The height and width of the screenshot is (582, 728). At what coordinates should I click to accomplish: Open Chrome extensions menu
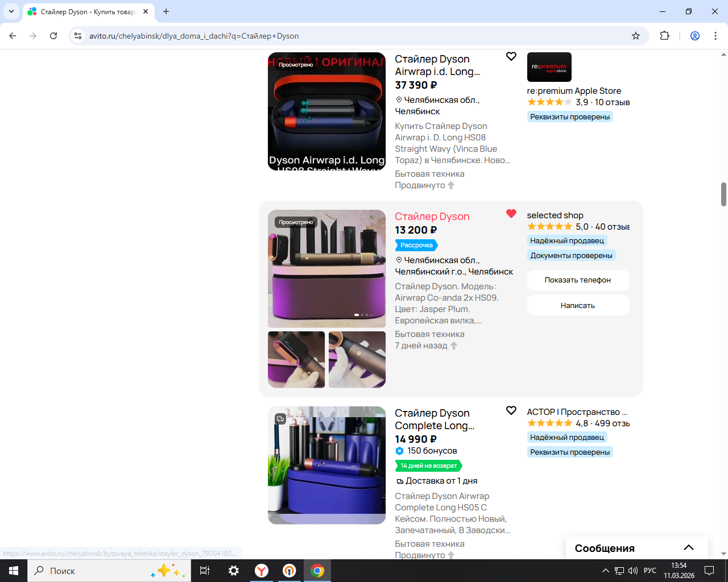(664, 36)
